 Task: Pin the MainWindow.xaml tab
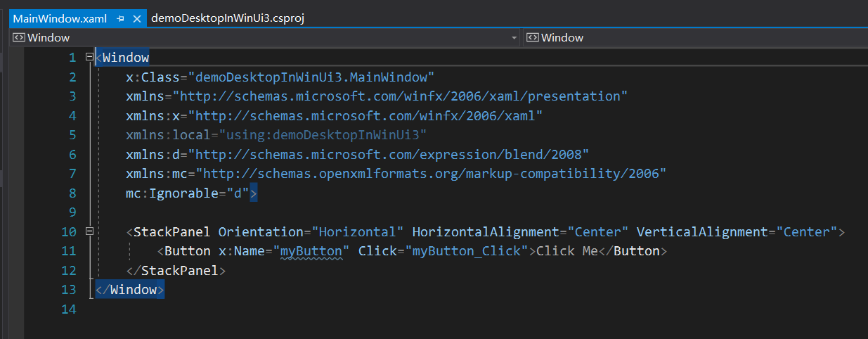tap(120, 19)
